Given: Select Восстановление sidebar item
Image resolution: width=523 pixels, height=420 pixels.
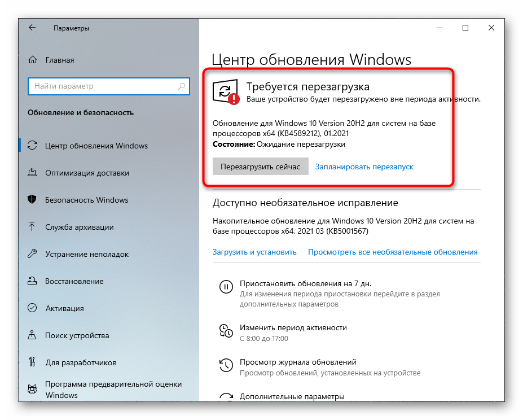Looking at the screenshot, I should 74,281.
